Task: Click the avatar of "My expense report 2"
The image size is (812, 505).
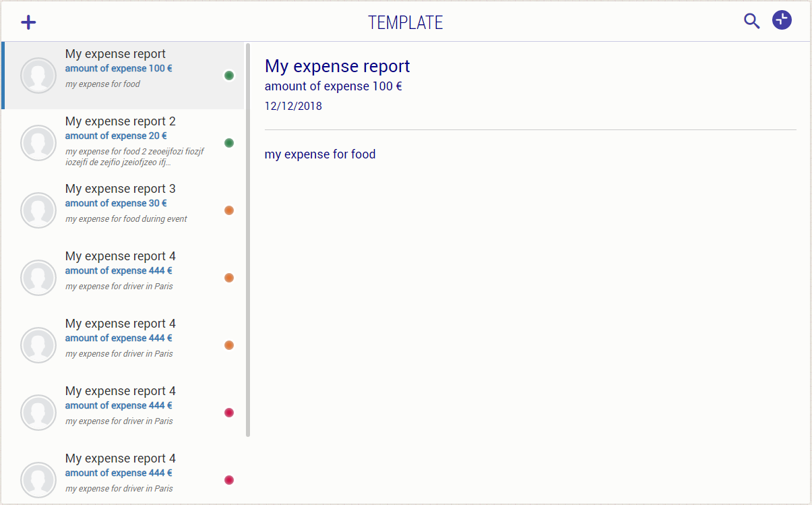Action: pos(38,142)
